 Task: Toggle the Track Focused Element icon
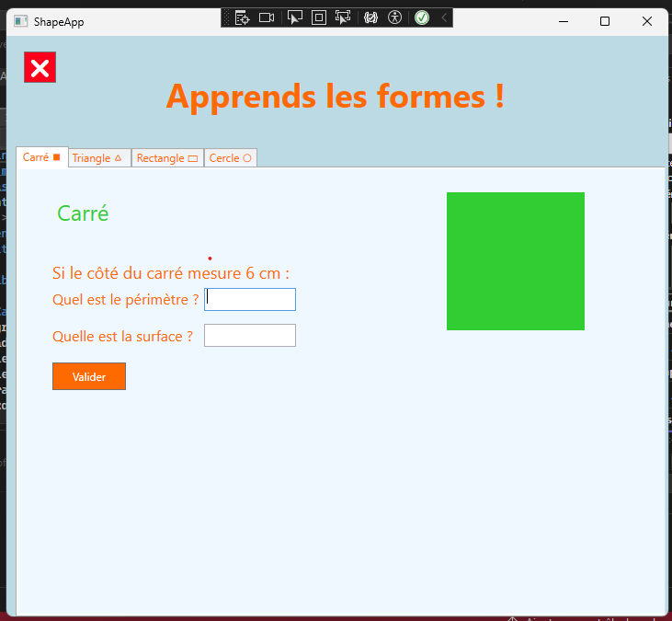pyautogui.click(x=343, y=17)
